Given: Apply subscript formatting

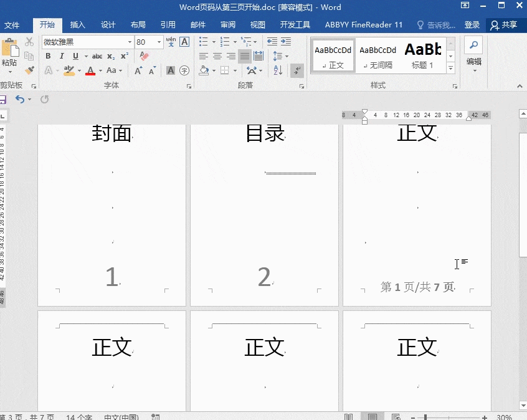Looking at the screenshot, I should [110, 55].
